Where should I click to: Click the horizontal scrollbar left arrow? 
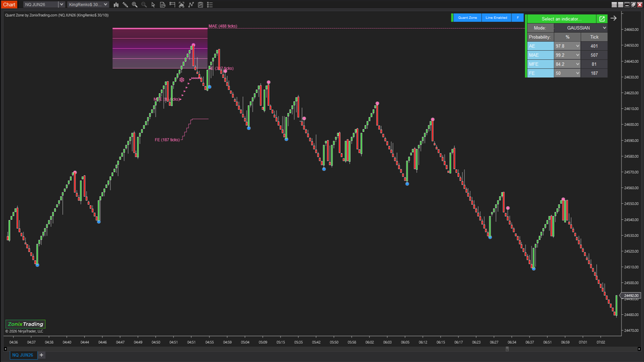(5, 349)
